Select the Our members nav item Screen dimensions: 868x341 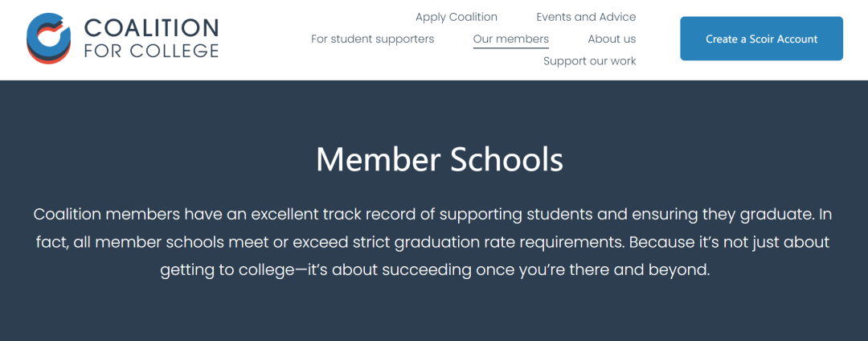point(511,39)
